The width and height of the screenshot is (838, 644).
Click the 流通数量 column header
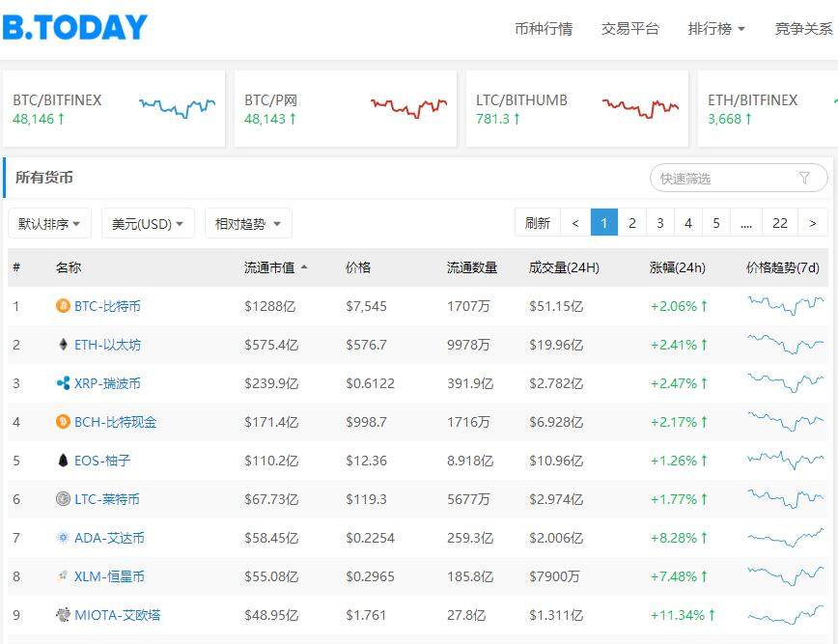click(472, 267)
